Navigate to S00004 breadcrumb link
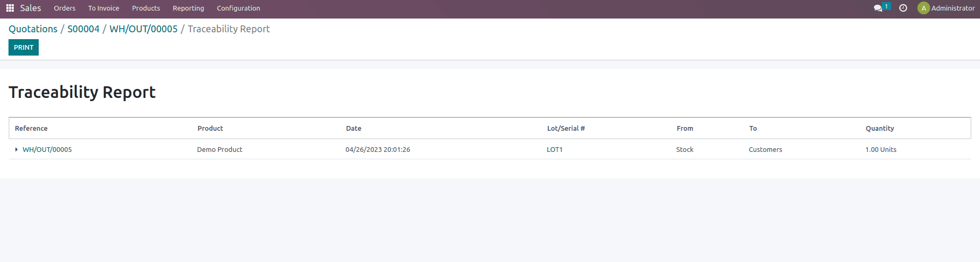The width and height of the screenshot is (980, 262). coord(83,29)
